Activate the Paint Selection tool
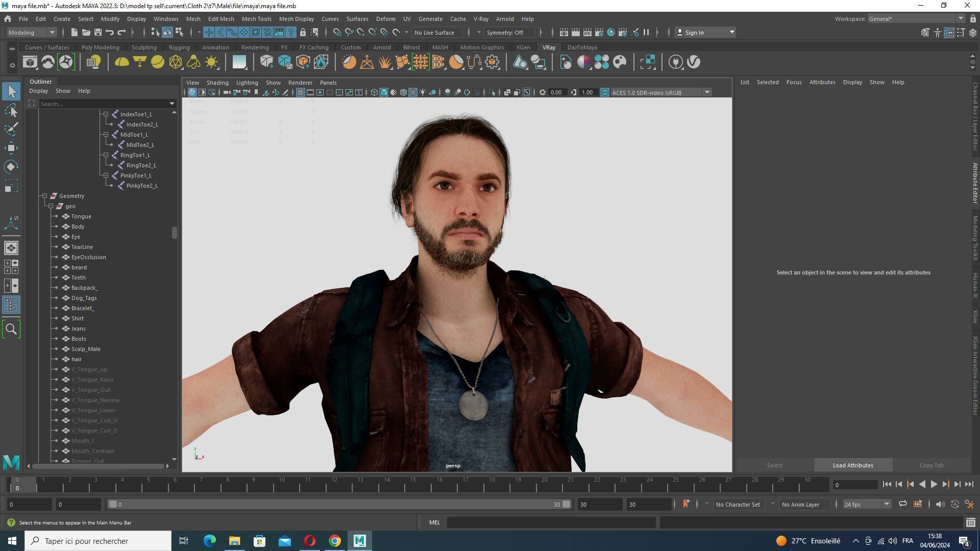 click(x=11, y=129)
